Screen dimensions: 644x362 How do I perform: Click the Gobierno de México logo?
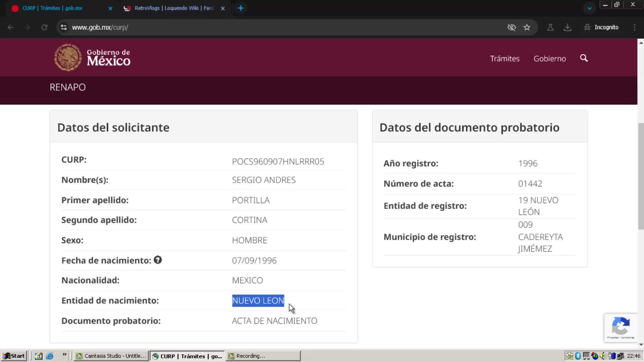coord(92,57)
